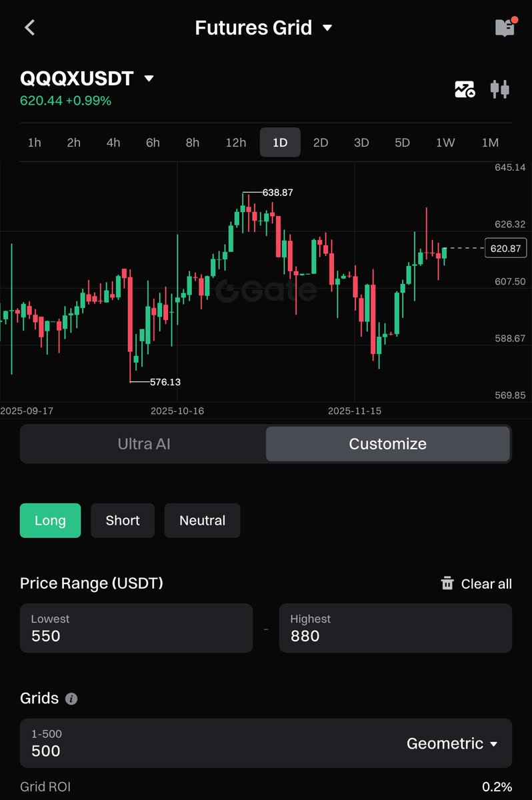
Task: Click the 588.67 price axis label
Action: [510, 339]
